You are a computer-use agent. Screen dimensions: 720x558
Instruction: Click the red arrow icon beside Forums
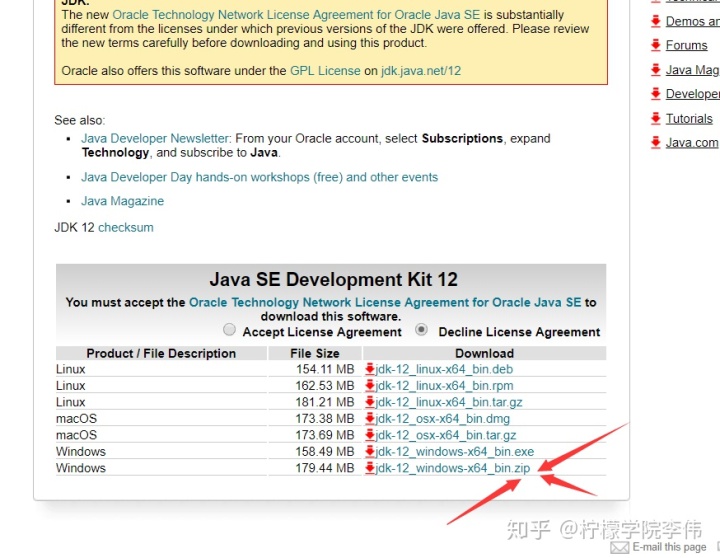tap(656, 45)
